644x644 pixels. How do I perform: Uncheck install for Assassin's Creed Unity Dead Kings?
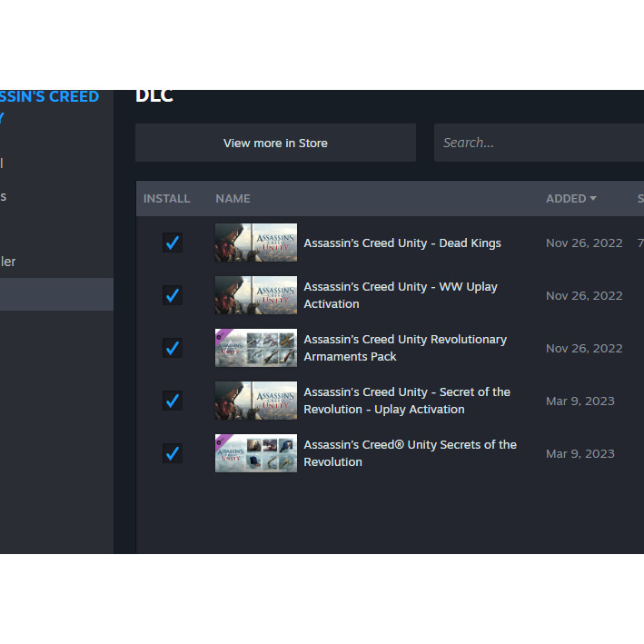172,243
